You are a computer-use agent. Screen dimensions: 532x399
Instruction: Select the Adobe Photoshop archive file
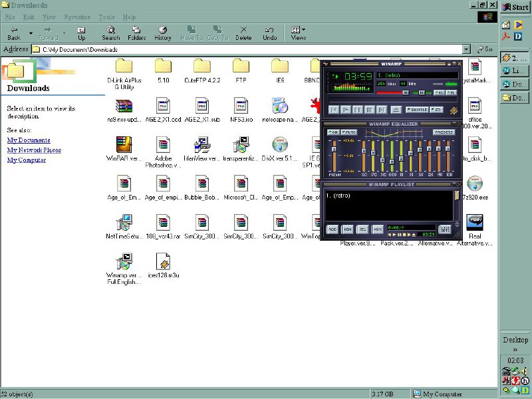[163, 152]
